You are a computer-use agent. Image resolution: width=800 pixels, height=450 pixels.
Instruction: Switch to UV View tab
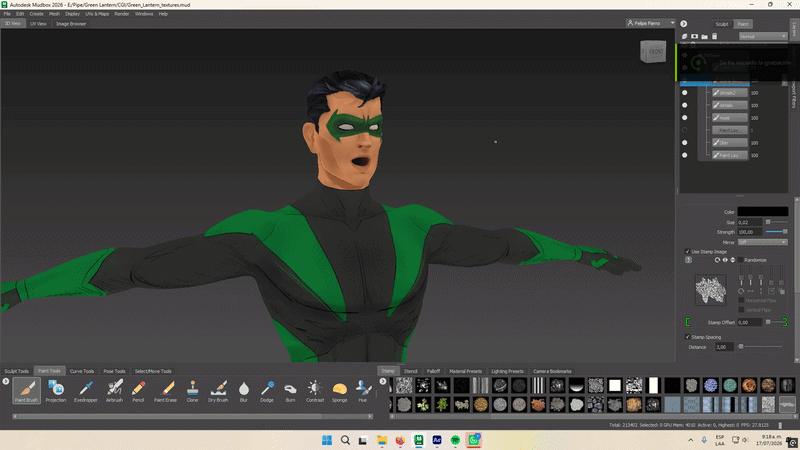click(x=38, y=23)
